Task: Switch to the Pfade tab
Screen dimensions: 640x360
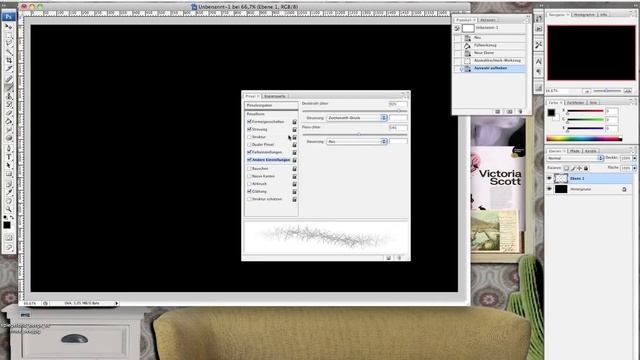Action: [575, 151]
